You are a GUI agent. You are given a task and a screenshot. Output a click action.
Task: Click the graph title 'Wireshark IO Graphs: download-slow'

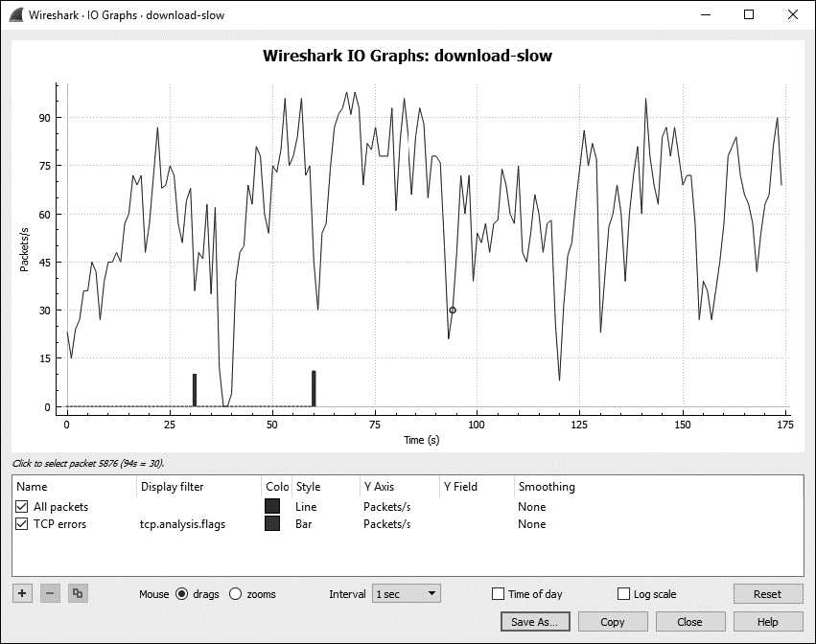pyautogui.click(x=408, y=56)
